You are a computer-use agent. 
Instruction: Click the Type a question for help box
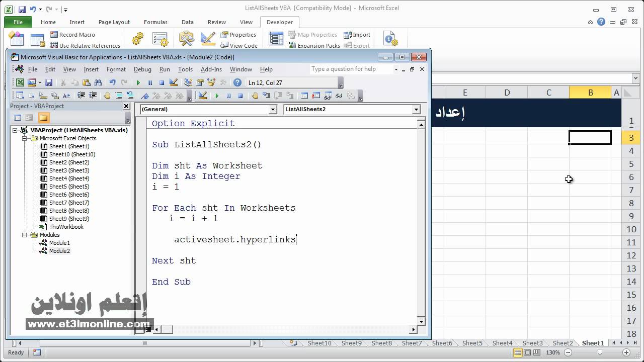[x=351, y=69]
